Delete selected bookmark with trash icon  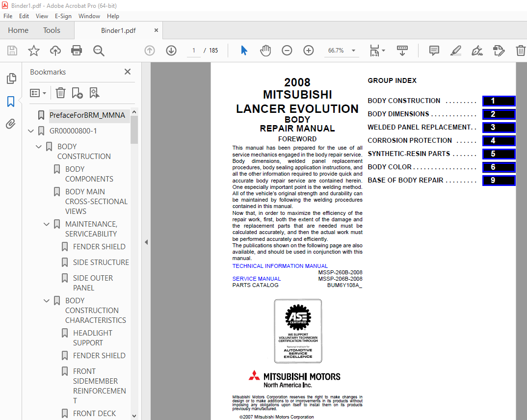[x=60, y=93]
